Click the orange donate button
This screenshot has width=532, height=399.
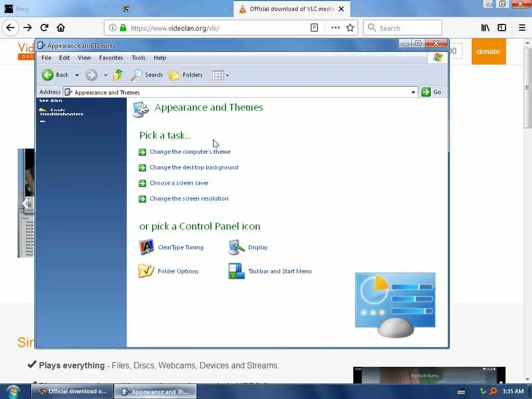[x=488, y=51]
